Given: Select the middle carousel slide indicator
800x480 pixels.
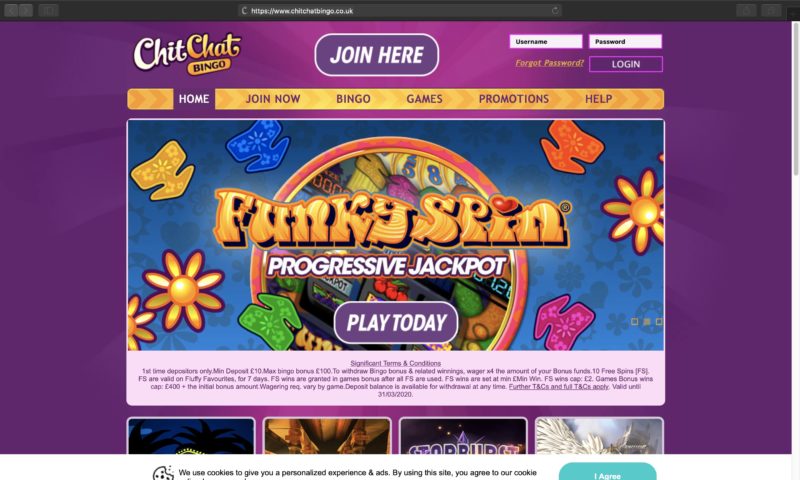Looking at the screenshot, I should (x=646, y=322).
